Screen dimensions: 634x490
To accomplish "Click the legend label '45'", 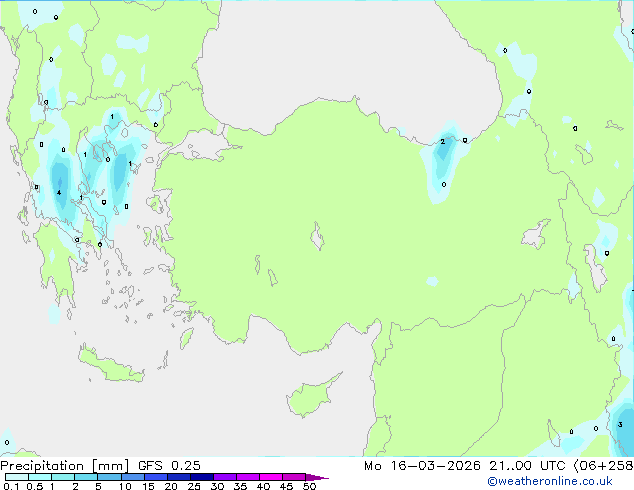I will click(x=286, y=486).
